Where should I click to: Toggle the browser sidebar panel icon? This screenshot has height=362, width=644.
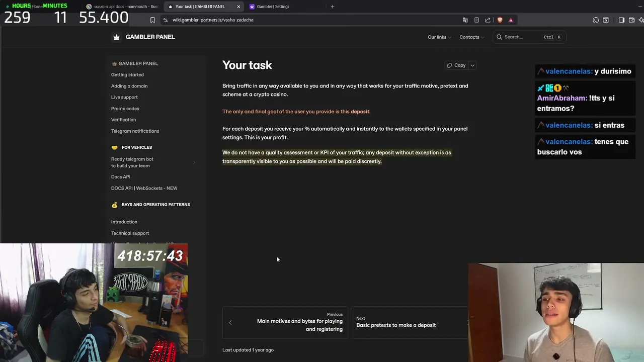point(621,20)
